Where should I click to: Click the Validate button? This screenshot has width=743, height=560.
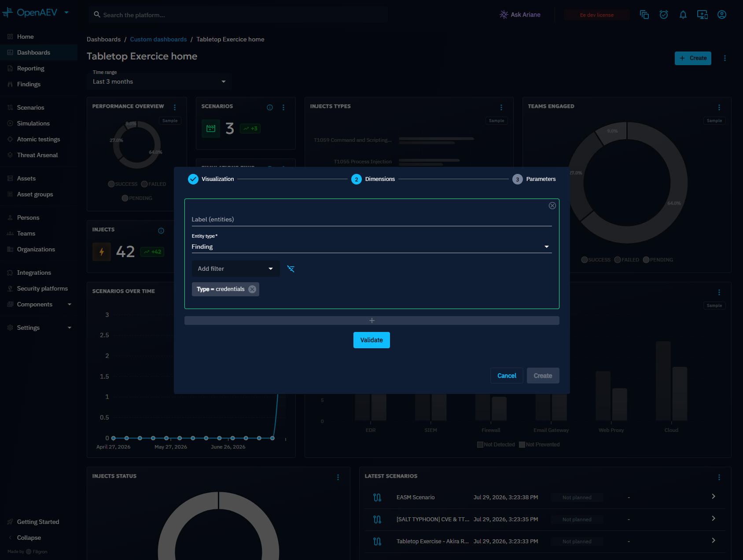(x=371, y=340)
